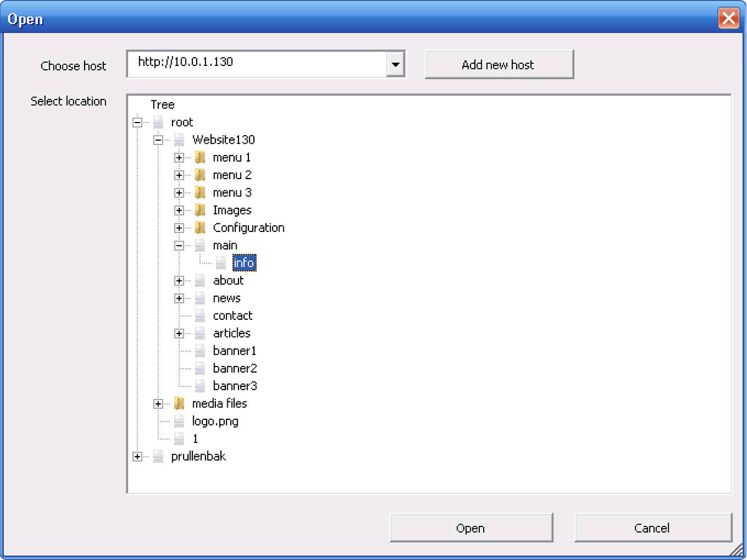This screenshot has width=747, height=560.
Task: Click the page icon next to contact
Action: tap(200, 315)
